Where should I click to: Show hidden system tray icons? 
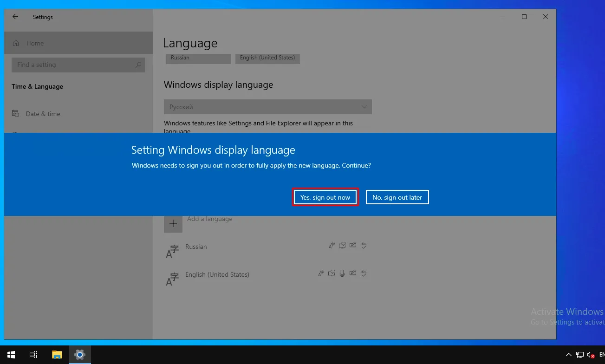[x=568, y=355]
